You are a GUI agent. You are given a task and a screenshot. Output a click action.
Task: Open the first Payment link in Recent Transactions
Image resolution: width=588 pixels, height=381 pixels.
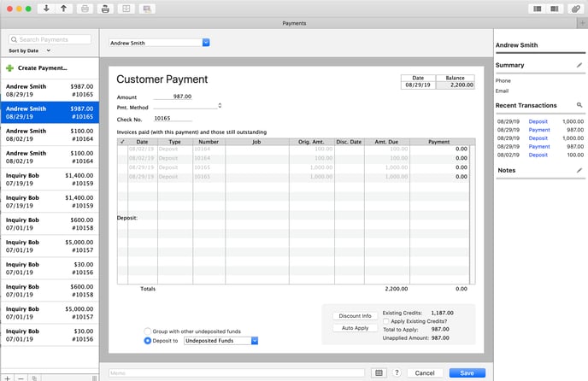tap(539, 130)
